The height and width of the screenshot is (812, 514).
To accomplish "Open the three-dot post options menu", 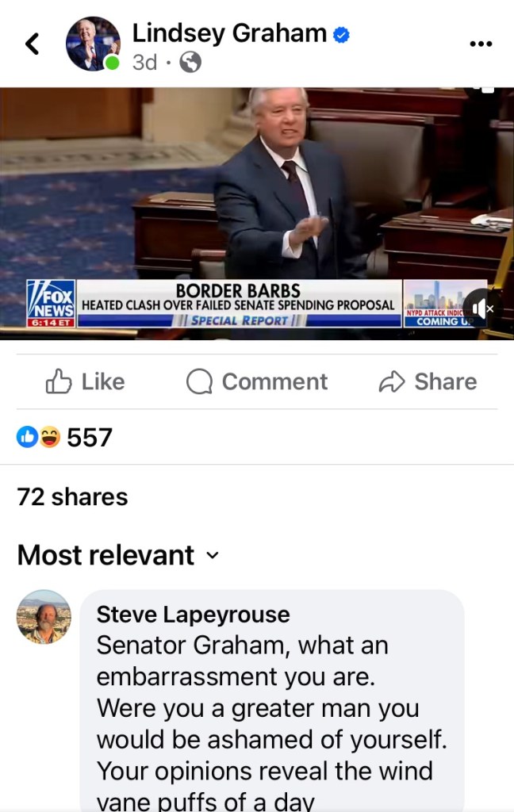I will [481, 44].
